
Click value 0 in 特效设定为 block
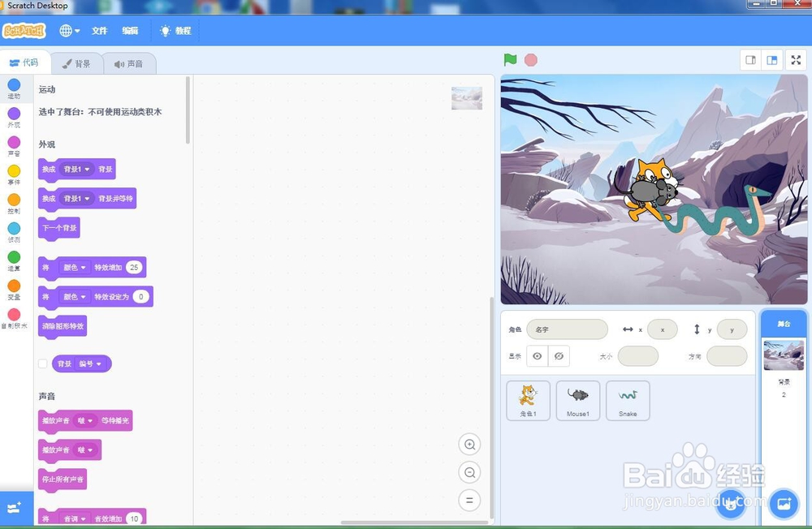point(140,297)
